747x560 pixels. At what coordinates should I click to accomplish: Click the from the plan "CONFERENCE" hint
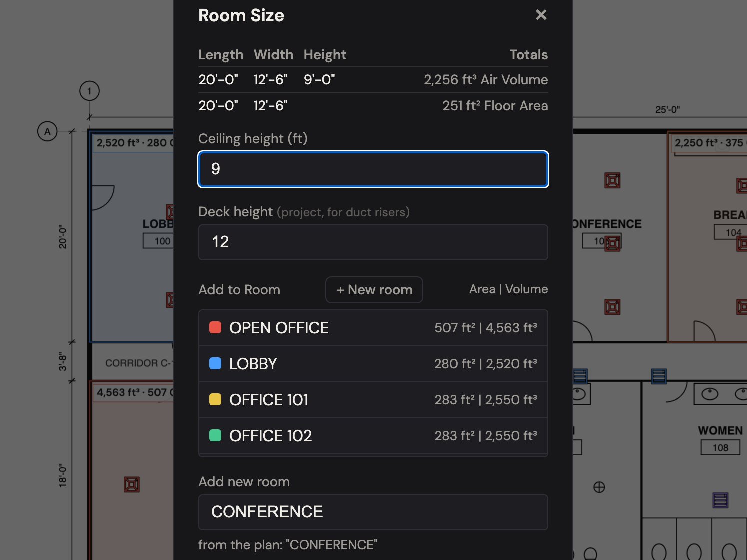[288, 545]
